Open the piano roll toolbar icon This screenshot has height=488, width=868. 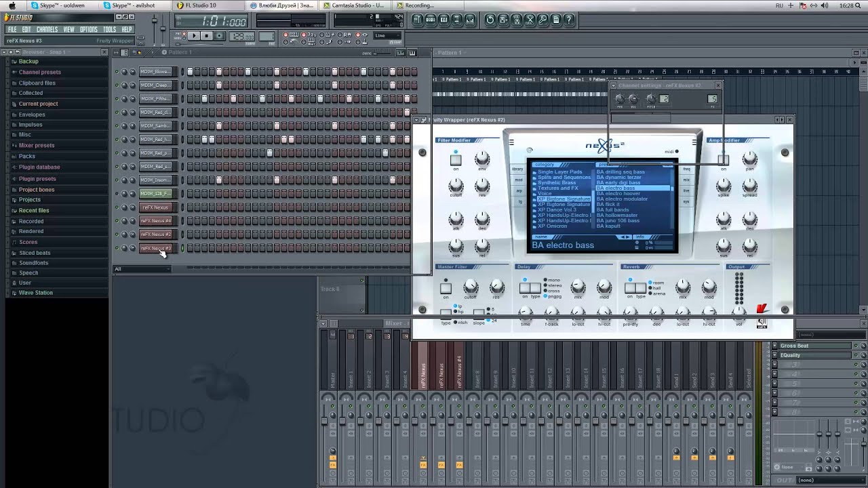(x=443, y=20)
